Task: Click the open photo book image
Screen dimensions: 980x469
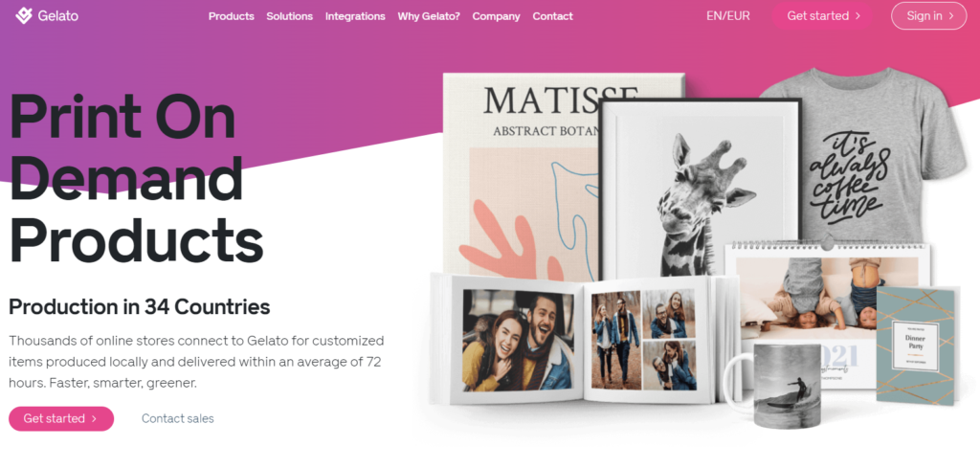Action: click(585, 338)
